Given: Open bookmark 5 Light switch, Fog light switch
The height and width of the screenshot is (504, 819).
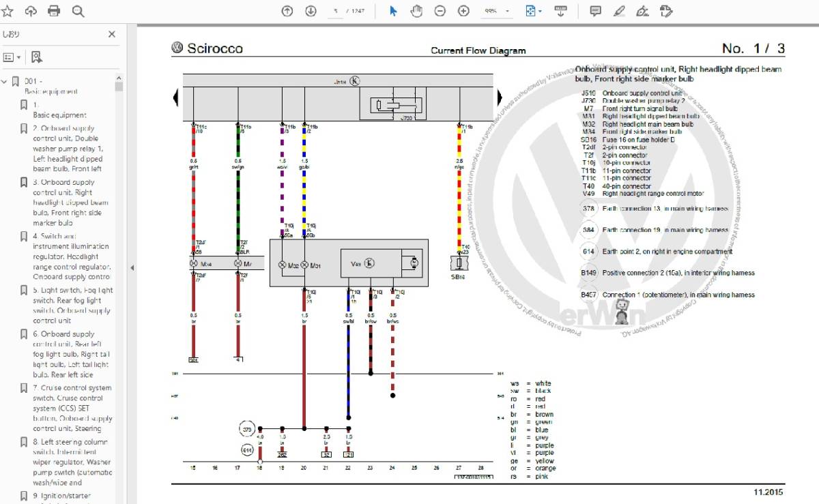Looking at the screenshot, I should click(71, 305).
